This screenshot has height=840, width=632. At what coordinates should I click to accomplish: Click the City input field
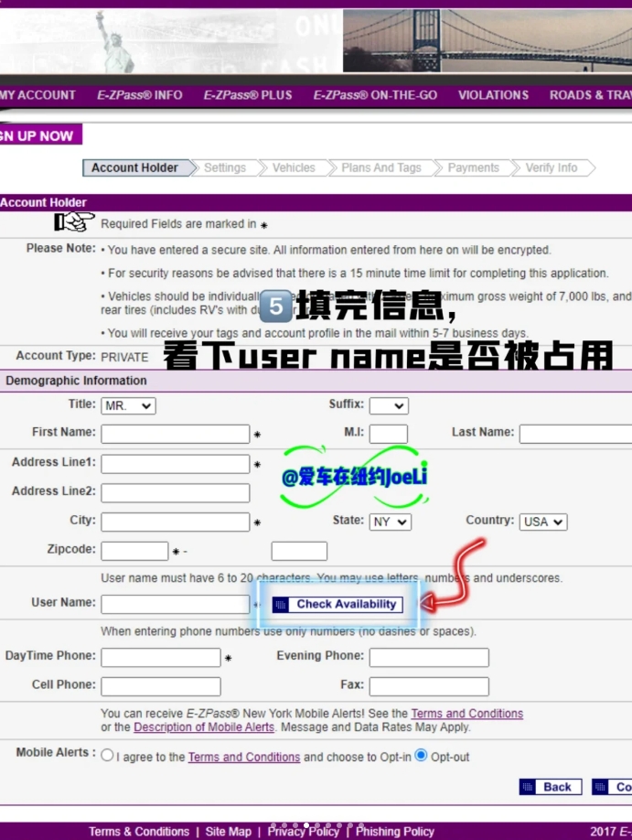175,522
